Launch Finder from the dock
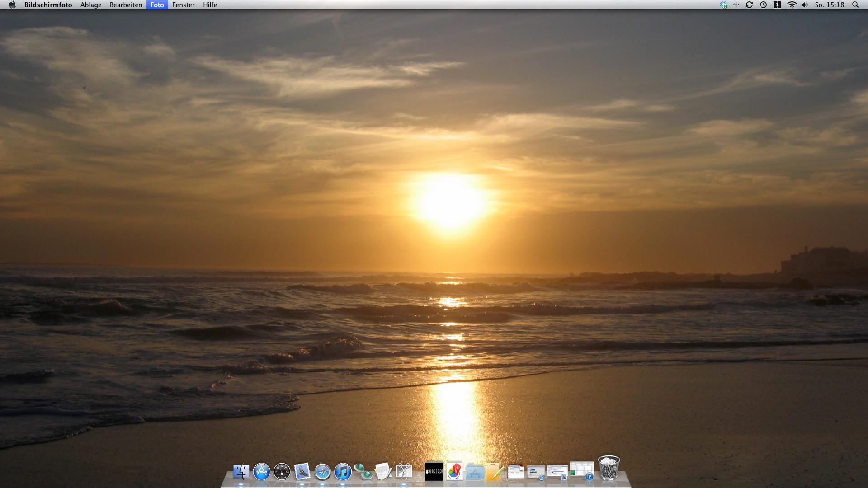The width and height of the screenshot is (868, 488). coord(241,472)
